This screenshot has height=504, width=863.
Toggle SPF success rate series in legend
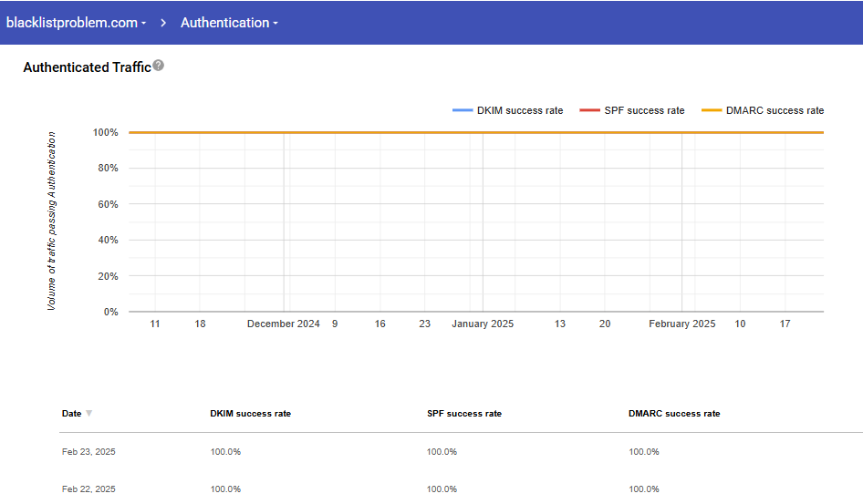644,111
